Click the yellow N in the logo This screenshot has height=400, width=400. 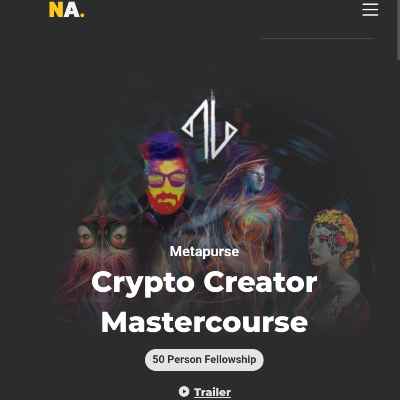(56, 10)
